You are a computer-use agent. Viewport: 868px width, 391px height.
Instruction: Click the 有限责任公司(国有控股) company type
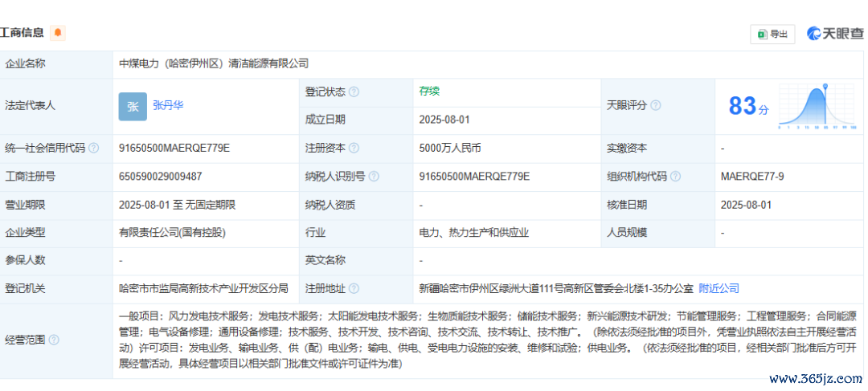point(173,233)
